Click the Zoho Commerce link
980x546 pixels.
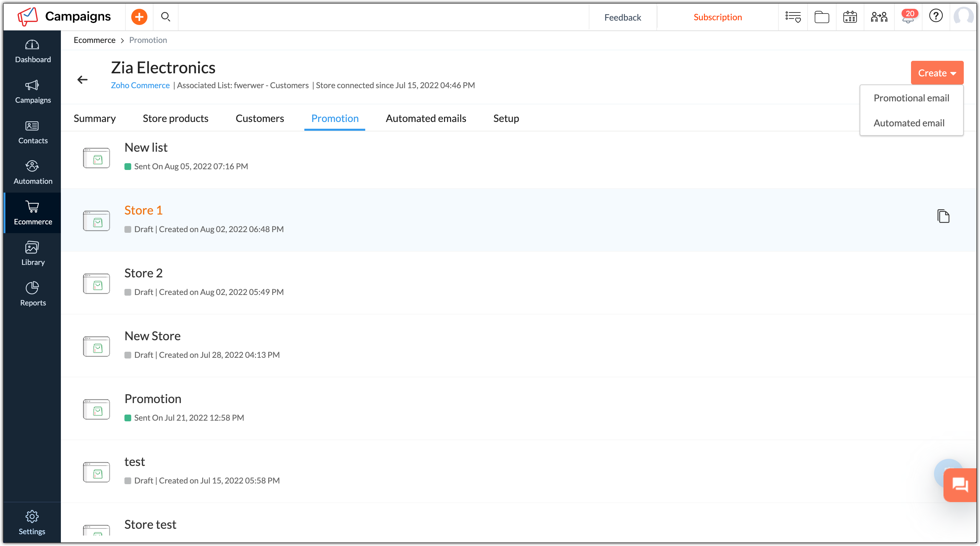tap(140, 85)
